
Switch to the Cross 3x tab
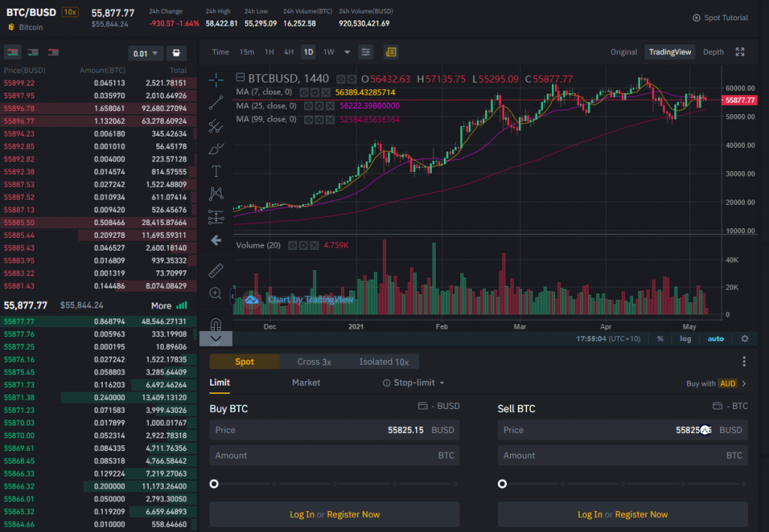pyautogui.click(x=314, y=362)
